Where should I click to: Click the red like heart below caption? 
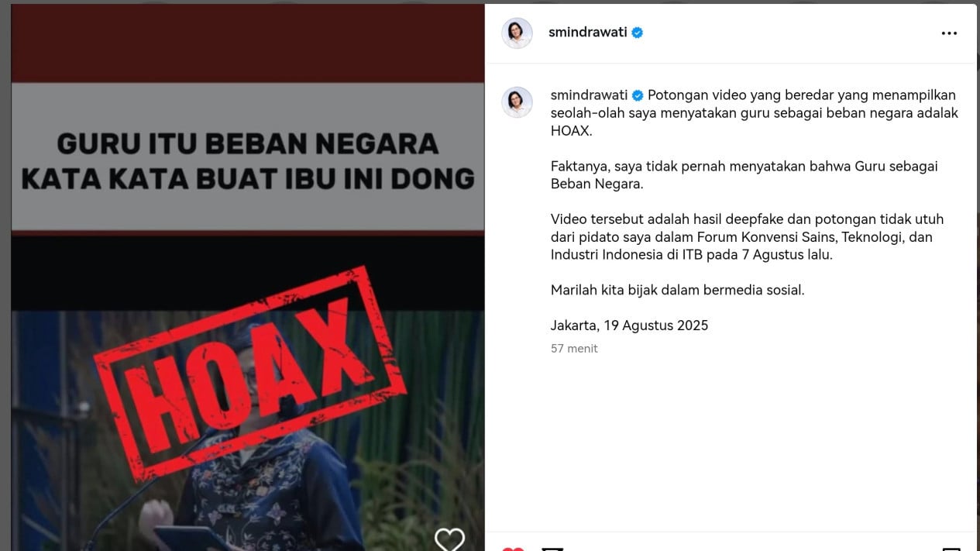point(513,548)
